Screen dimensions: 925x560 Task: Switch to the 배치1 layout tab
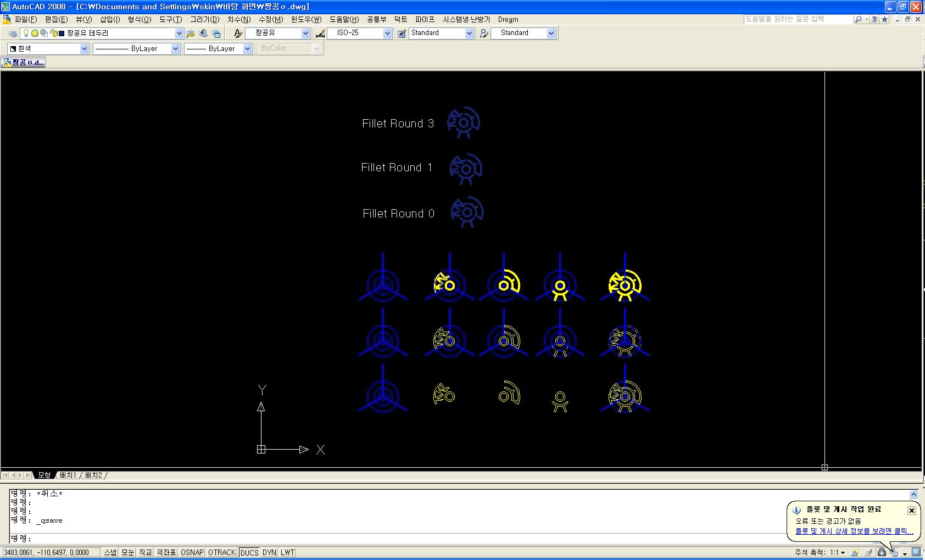click(68, 475)
